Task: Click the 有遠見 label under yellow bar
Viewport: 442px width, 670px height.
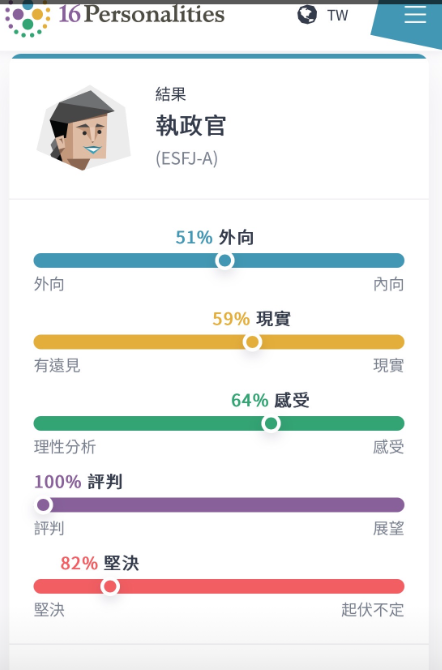Action: [x=57, y=365]
